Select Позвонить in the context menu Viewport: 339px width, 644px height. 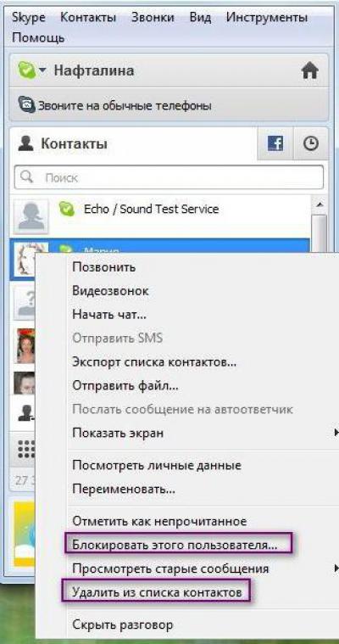click(104, 267)
